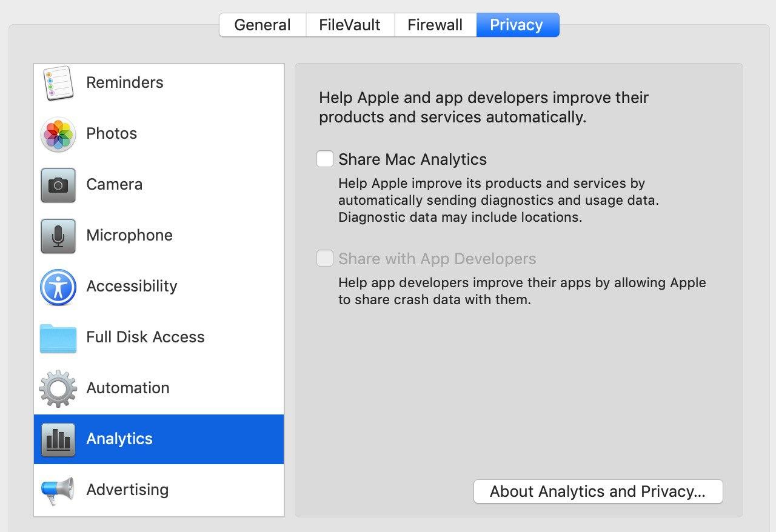Select the Privacy tab

[517, 25]
